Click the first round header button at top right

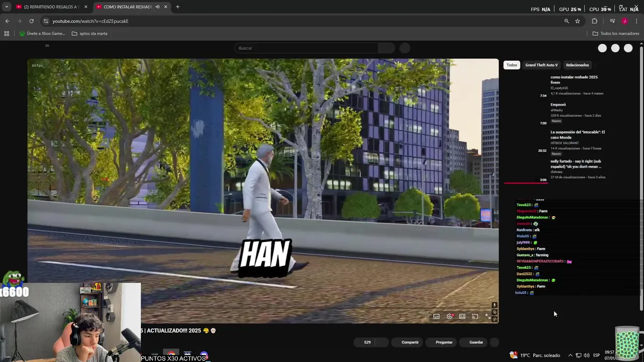pos(602,48)
